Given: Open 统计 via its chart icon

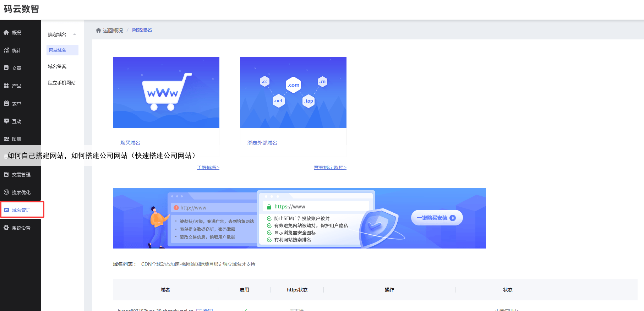Looking at the screenshot, I should (6, 50).
